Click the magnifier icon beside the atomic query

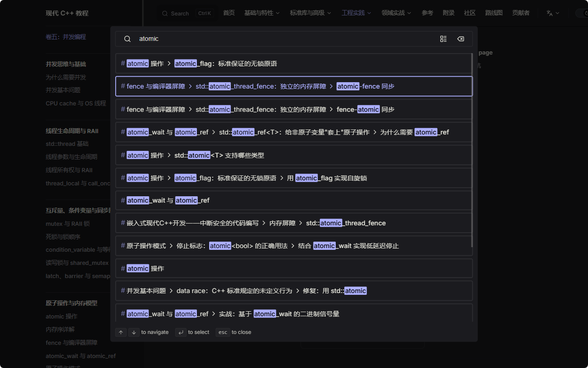point(127,39)
